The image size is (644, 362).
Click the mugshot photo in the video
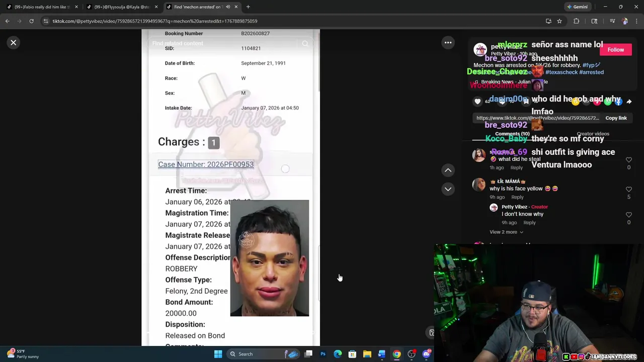tap(269, 258)
